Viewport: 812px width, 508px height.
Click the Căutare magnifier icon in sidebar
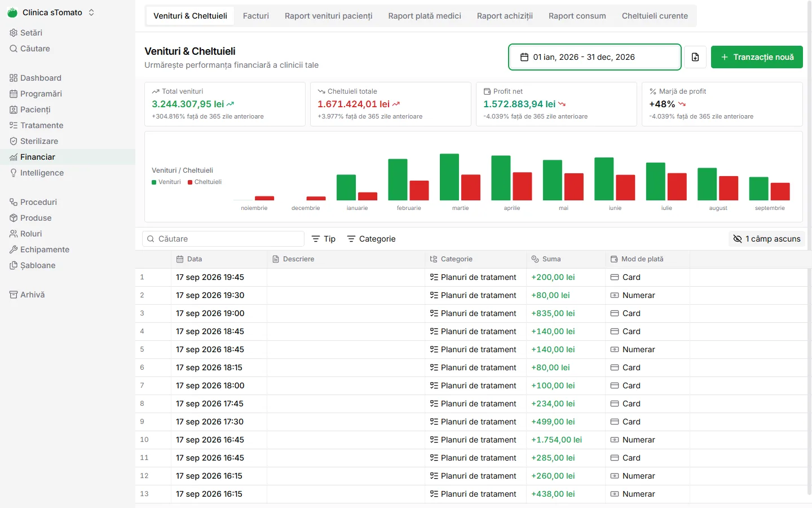[x=14, y=49]
